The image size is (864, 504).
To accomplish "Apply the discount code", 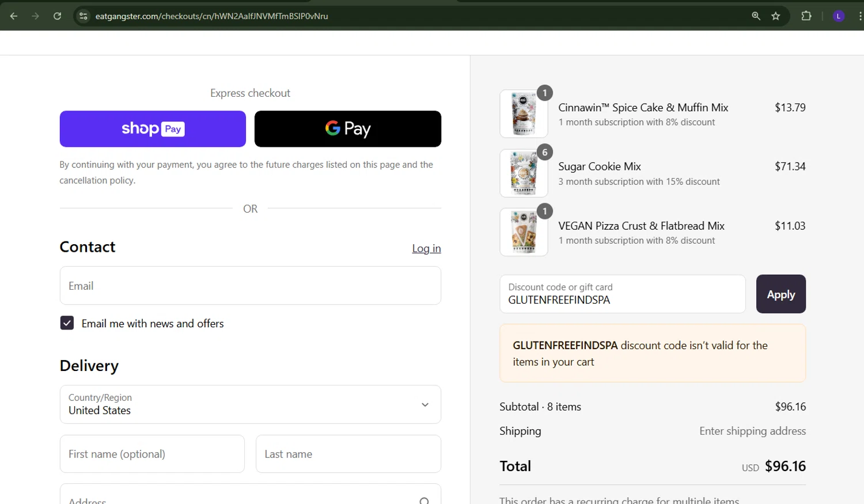I will point(781,294).
